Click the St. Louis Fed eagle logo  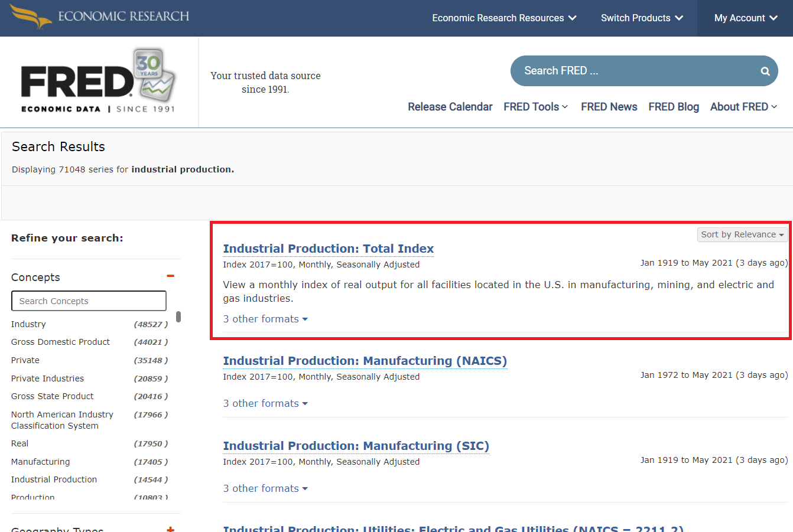pos(31,17)
